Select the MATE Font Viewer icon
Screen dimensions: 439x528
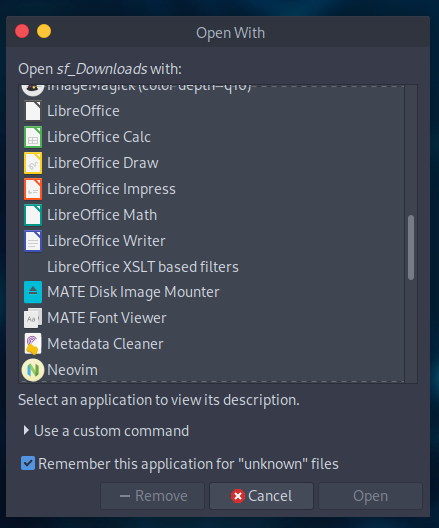33,318
